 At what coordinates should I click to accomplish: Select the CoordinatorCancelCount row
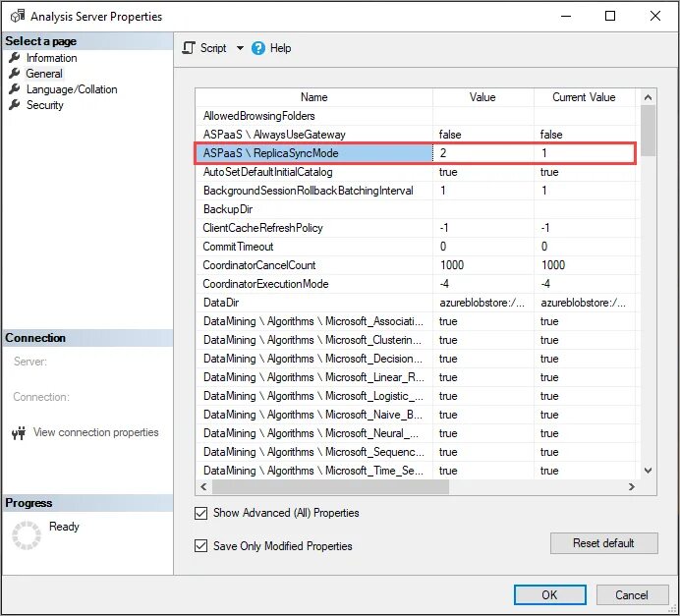point(416,265)
